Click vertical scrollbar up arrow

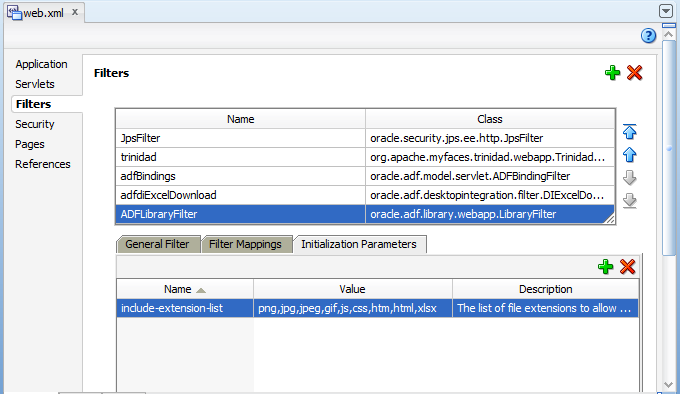click(669, 34)
